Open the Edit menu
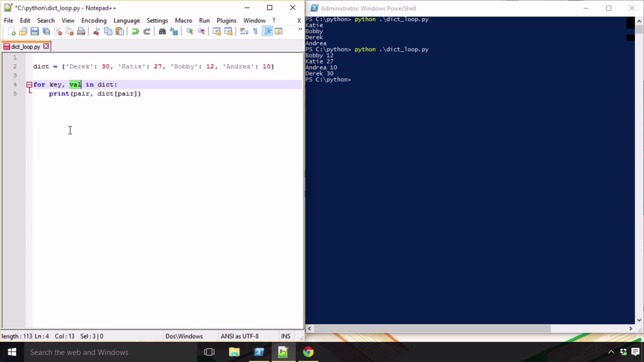This screenshot has height=362, width=644. click(x=25, y=21)
